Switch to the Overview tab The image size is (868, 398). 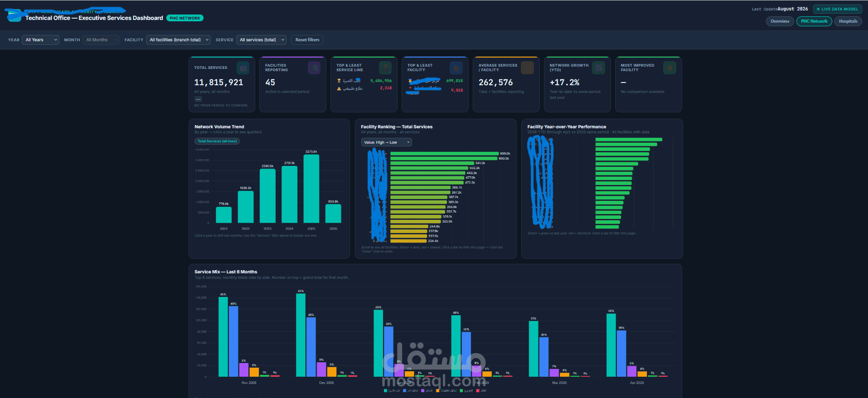pyautogui.click(x=780, y=21)
